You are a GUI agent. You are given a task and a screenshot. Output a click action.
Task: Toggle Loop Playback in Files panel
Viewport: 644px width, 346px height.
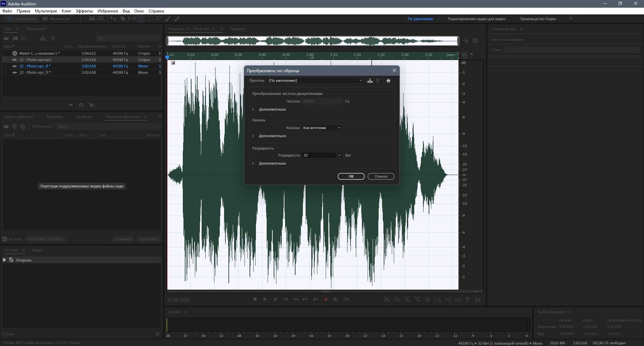click(x=81, y=105)
